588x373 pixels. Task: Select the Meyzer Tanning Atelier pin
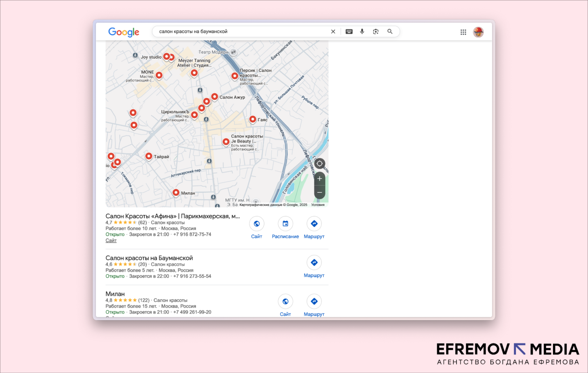click(194, 73)
